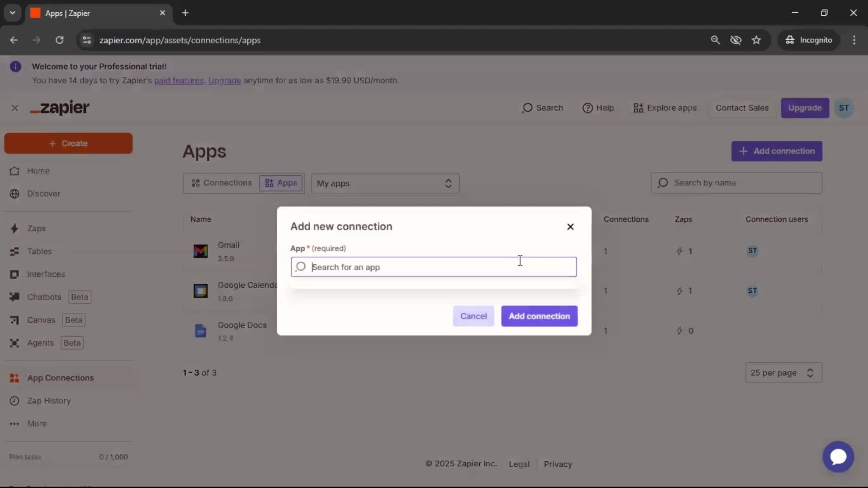Screen dimensions: 868x488
Task: Click Zaps count in Gmail row
Action: pyautogui.click(x=684, y=251)
